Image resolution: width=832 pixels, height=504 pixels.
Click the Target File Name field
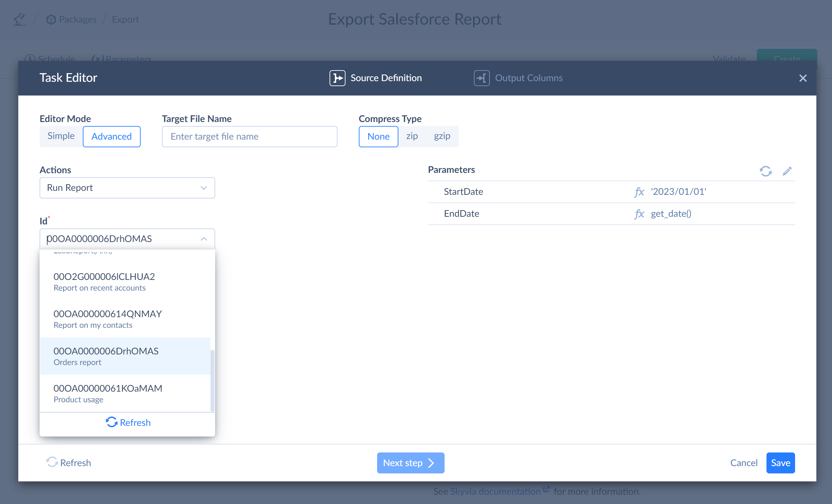249,136
